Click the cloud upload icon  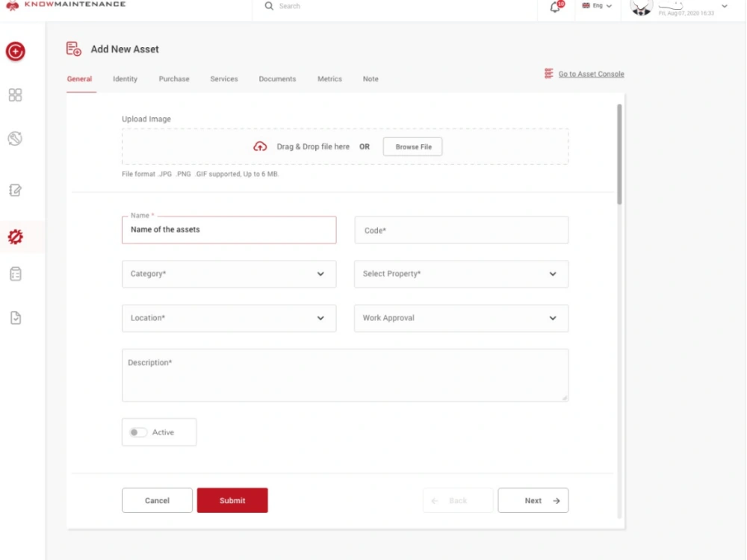(x=260, y=146)
